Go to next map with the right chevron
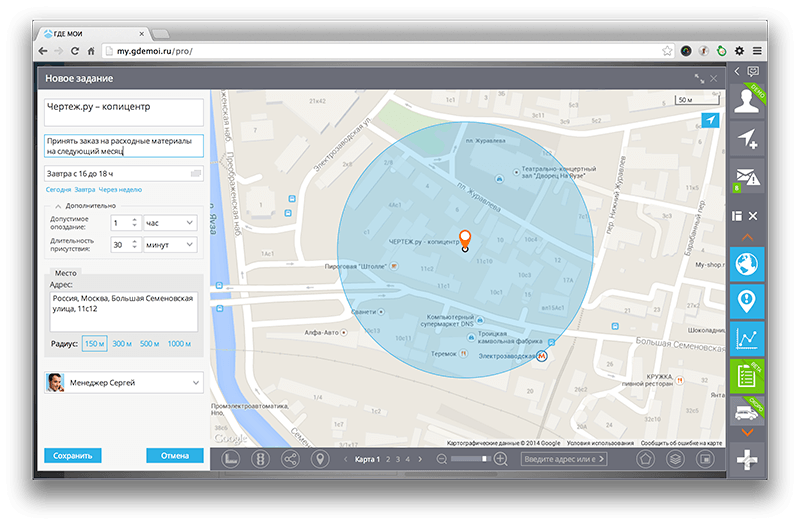This screenshot has height=525, width=800. 420,459
